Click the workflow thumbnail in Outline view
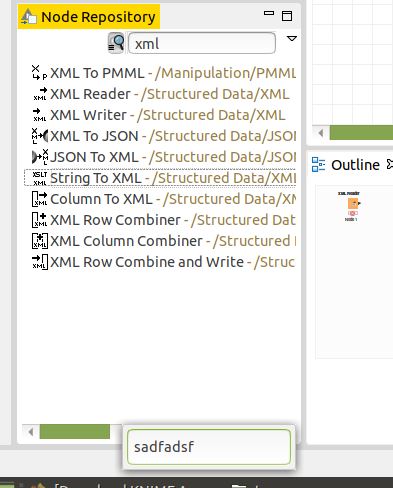Screen dimensions: 393x488 click(x=352, y=206)
